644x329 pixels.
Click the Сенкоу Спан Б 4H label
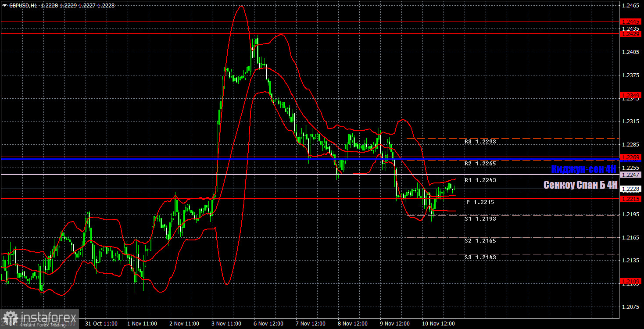point(580,185)
